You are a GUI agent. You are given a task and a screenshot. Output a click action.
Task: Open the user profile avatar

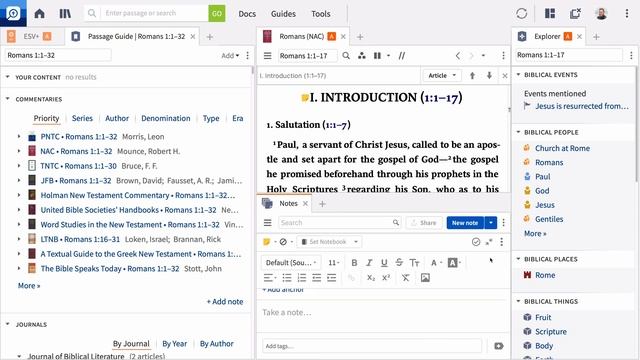(601, 13)
